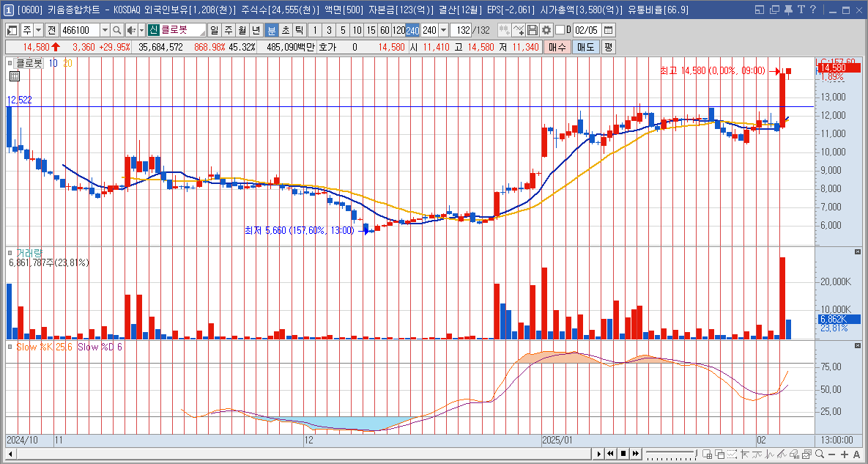Click the 132 candle count input field

[x=461, y=31]
